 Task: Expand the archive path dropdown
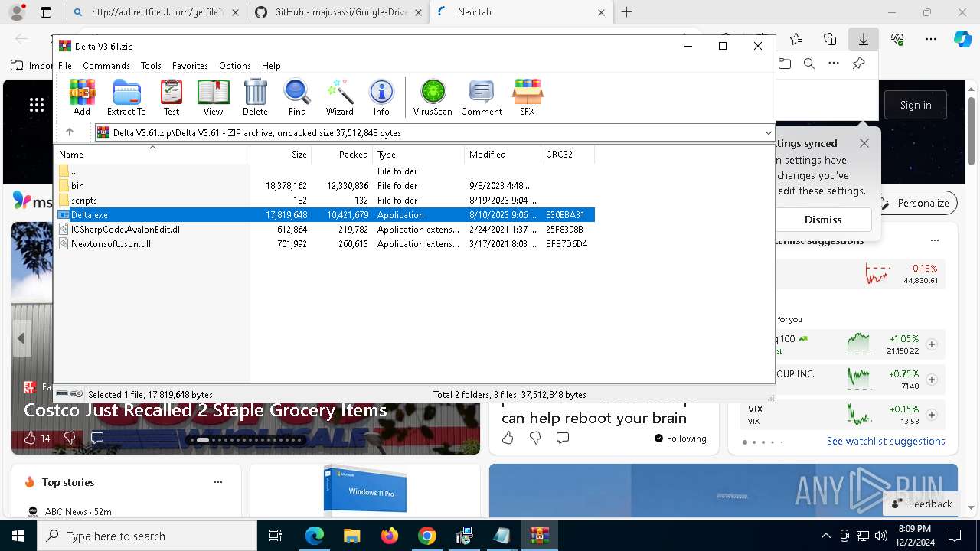pyautogui.click(x=768, y=133)
